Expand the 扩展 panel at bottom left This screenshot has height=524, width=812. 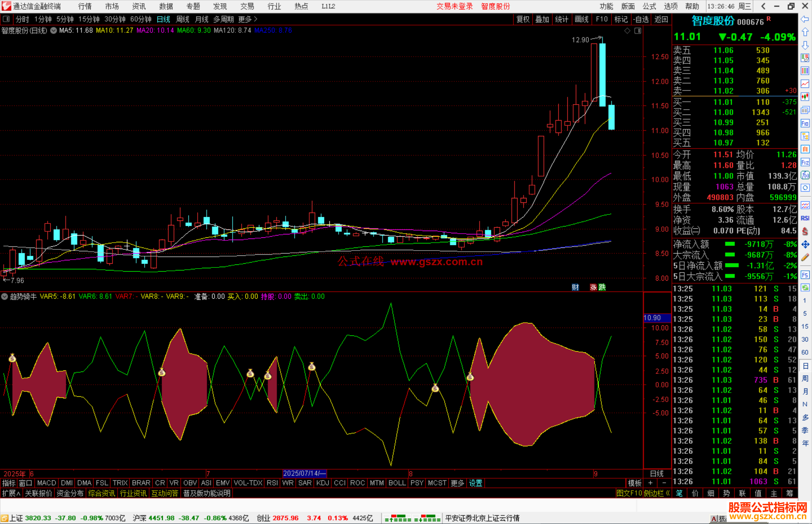tap(11, 493)
